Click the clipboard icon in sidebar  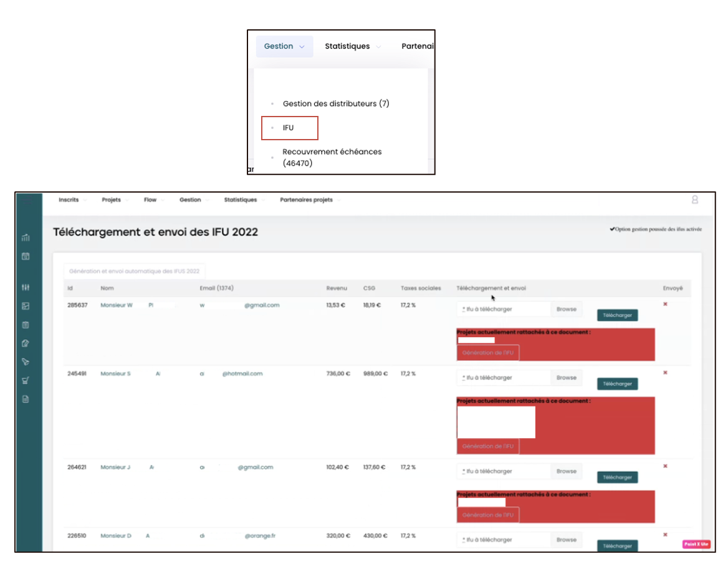pos(26,325)
